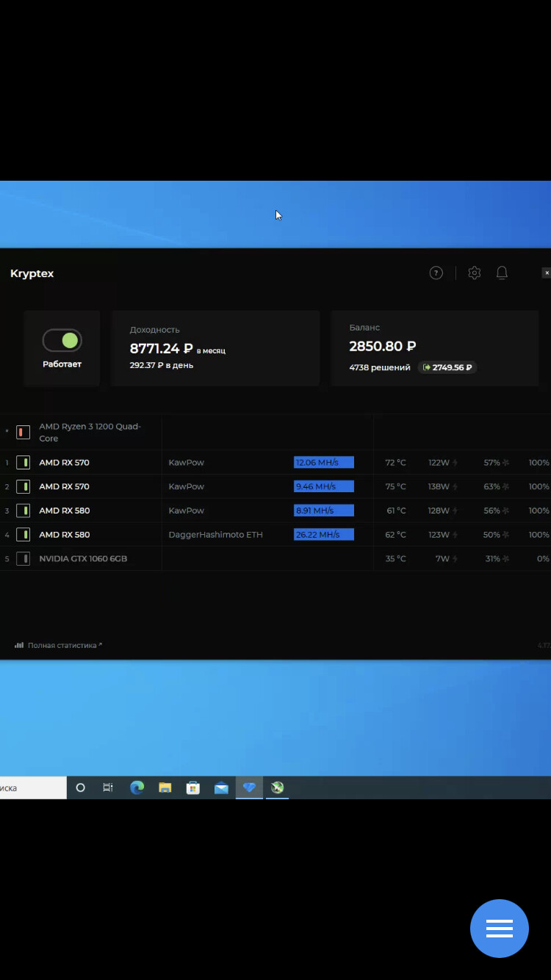Viewport: 551px width, 980px height.
Task: Click the 292.37 ₽ в день text
Action: point(162,365)
